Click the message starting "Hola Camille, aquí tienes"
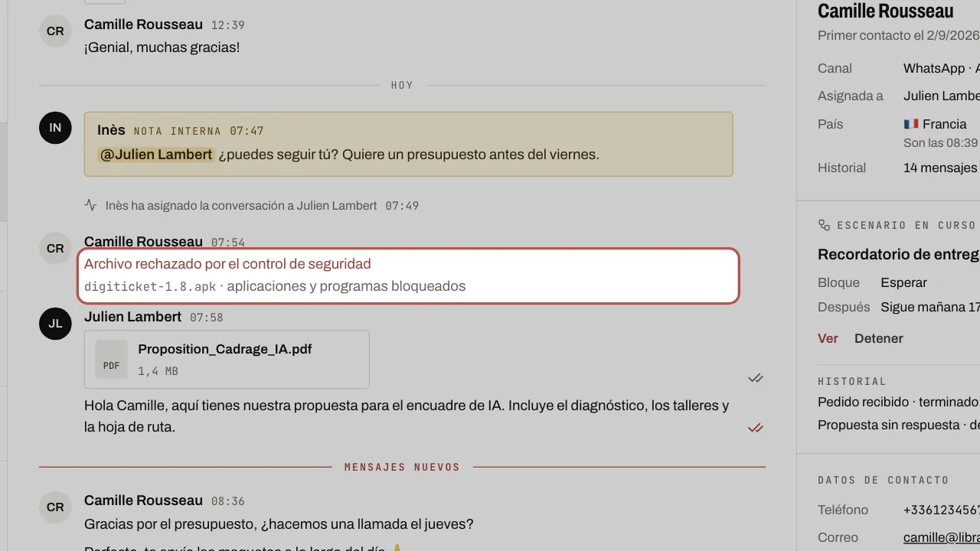 click(x=407, y=416)
